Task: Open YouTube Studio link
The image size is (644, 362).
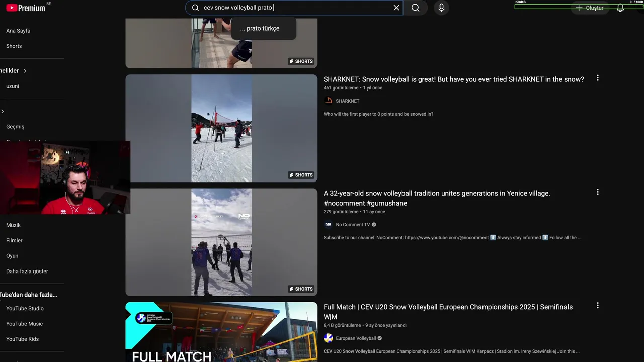Action: [25, 308]
